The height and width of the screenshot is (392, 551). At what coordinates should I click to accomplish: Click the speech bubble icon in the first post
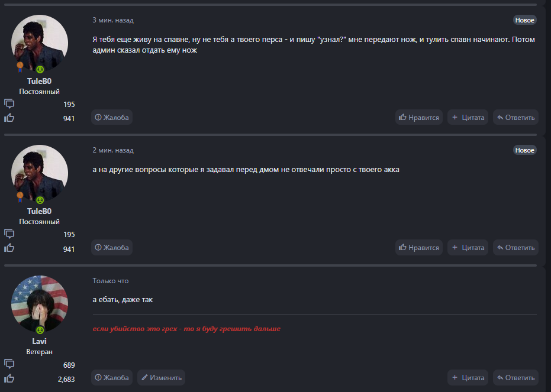(x=9, y=104)
